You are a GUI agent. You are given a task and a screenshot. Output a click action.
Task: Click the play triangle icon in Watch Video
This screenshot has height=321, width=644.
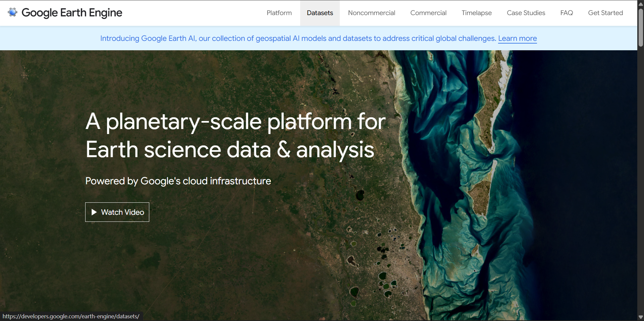(94, 212)
